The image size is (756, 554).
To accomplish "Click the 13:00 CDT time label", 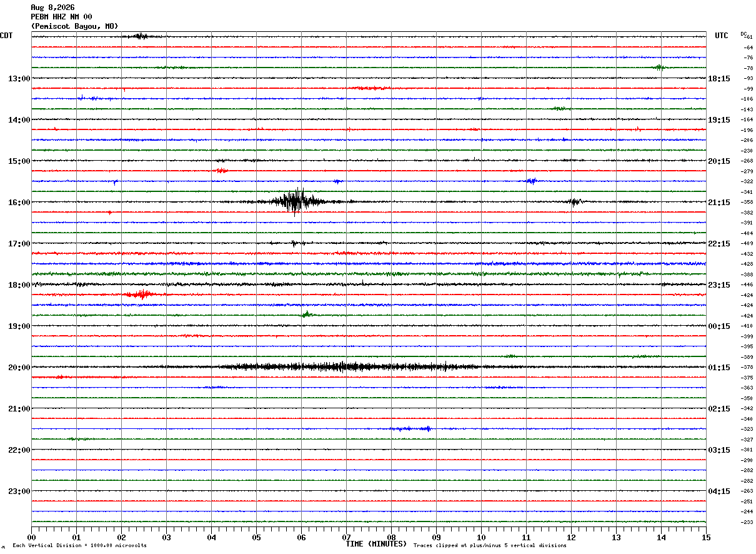I will (x=19, y=79).
